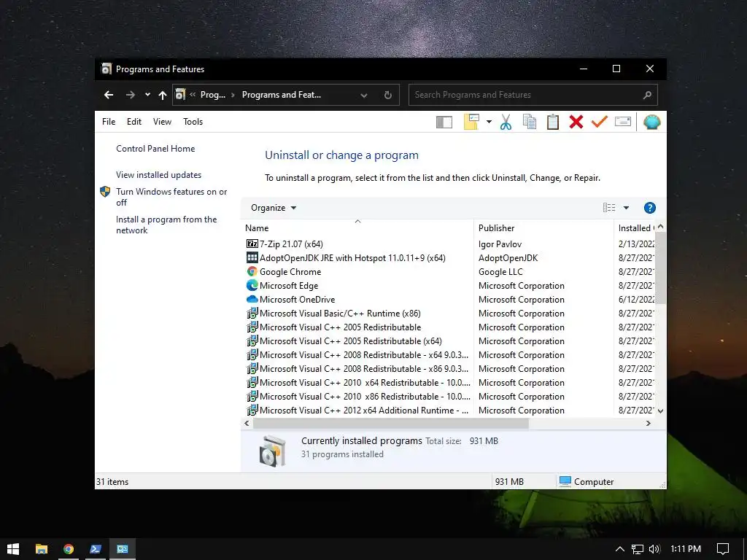747x560 pixels.
Task: Click the horizontal scrollbar right arrow
Action: point(648,424)
